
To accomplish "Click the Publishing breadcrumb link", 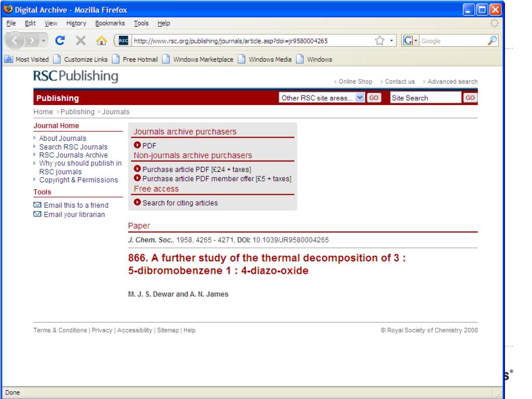I will [x=77, y=112].
